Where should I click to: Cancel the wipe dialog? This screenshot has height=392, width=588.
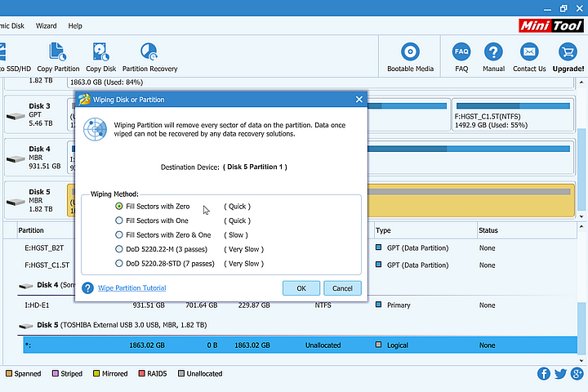click(342, 288)
